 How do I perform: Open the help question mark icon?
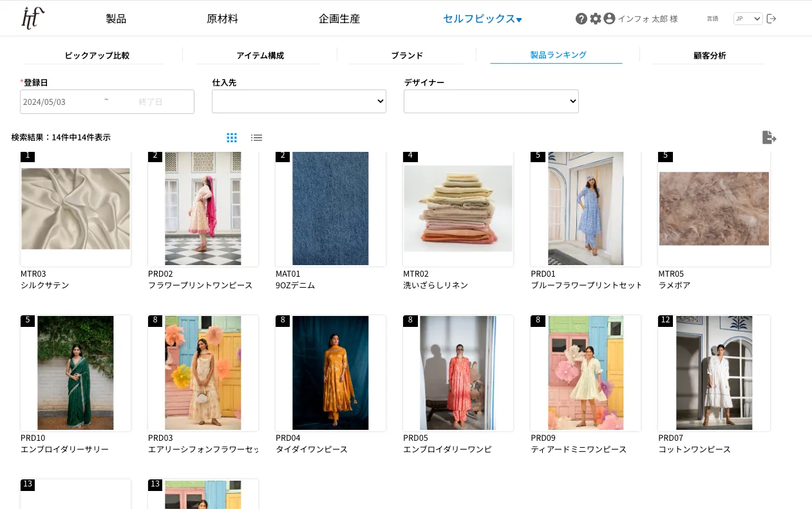(581, 19)
